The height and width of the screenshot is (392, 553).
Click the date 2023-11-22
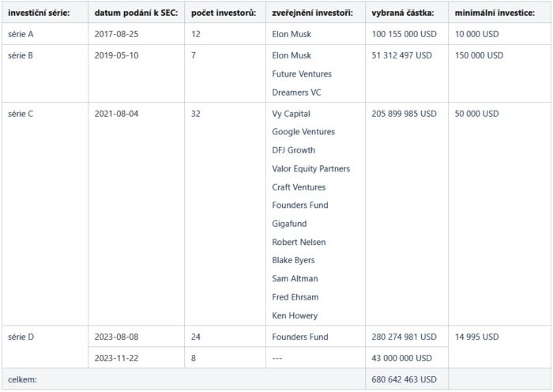116,358
